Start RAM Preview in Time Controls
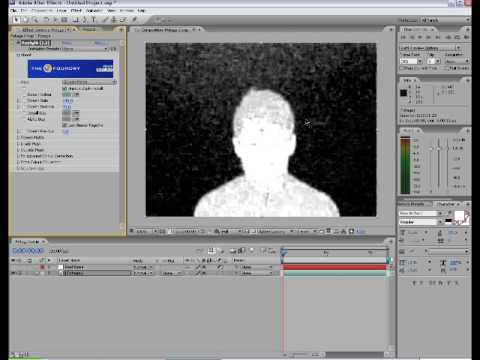Viewport: 480px width, 360px height. tap(466, 37)
